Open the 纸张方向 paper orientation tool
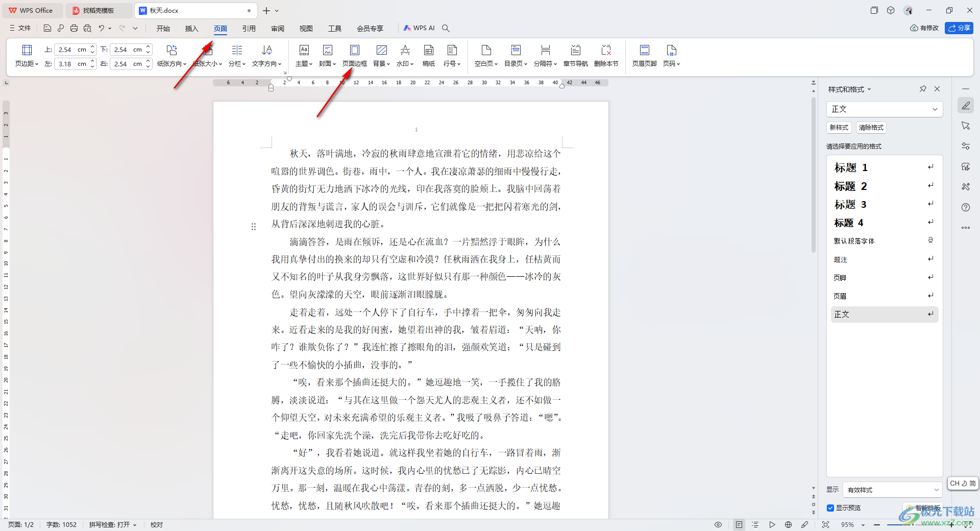The width and height of the screenshot is (980, 531). 171,56
